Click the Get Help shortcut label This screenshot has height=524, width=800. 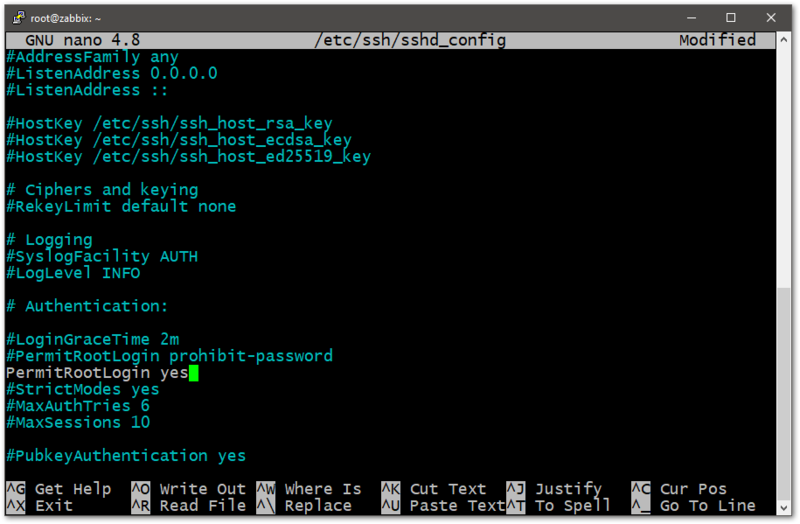click(x=72, y=489)
